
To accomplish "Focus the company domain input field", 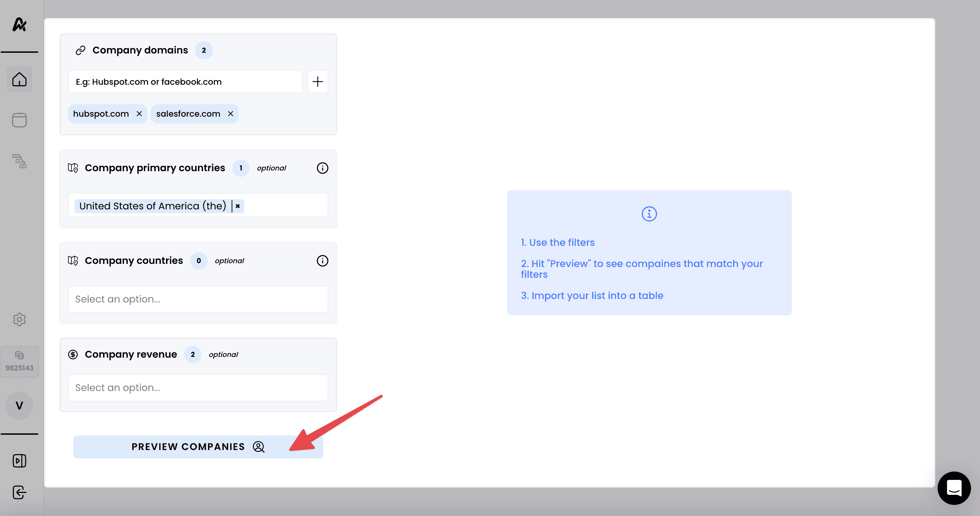I will coord(185,82).
